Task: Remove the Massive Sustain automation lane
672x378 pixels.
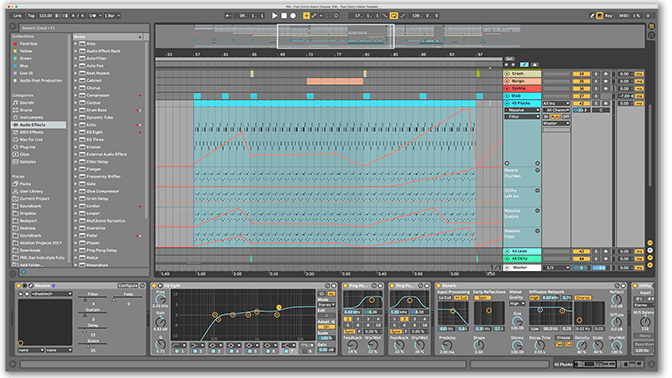Action: [x=537, y=211]
